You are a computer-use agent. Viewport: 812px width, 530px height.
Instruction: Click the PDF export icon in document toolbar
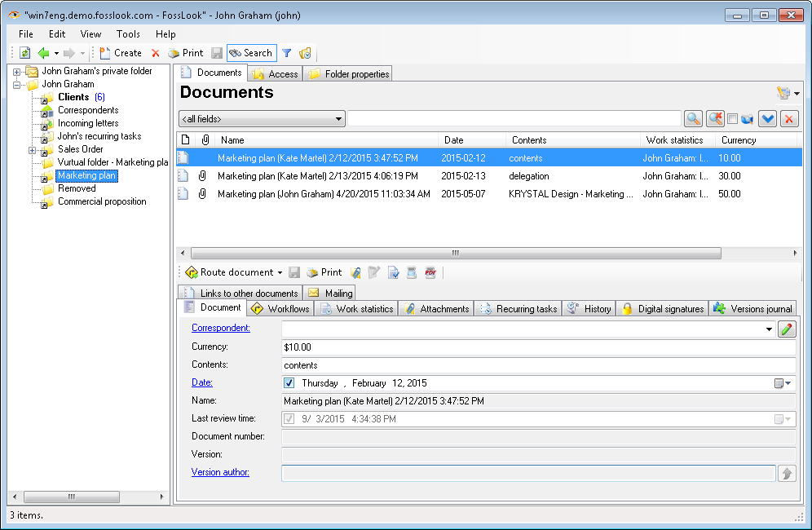430,272
